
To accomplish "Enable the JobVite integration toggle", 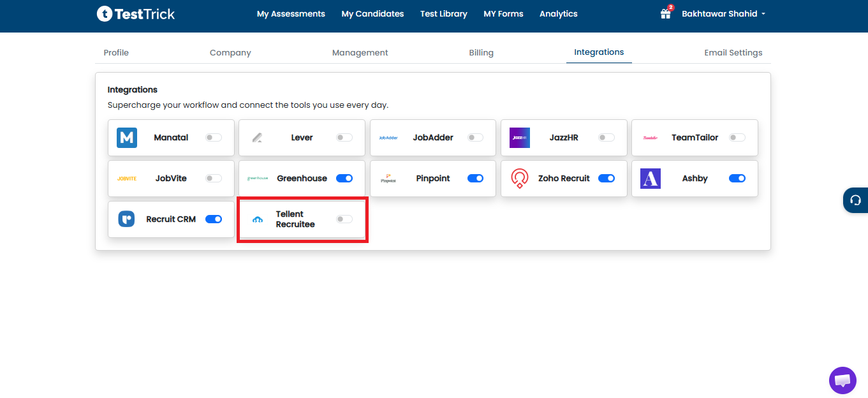I will [214, 179].
